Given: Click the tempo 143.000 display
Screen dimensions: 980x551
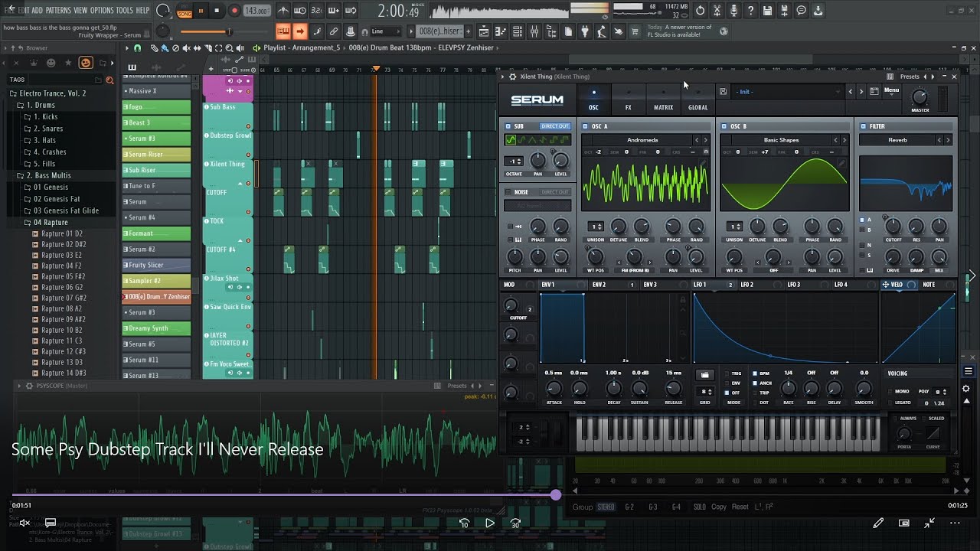Looking at the screenshot, I should 256,11.
